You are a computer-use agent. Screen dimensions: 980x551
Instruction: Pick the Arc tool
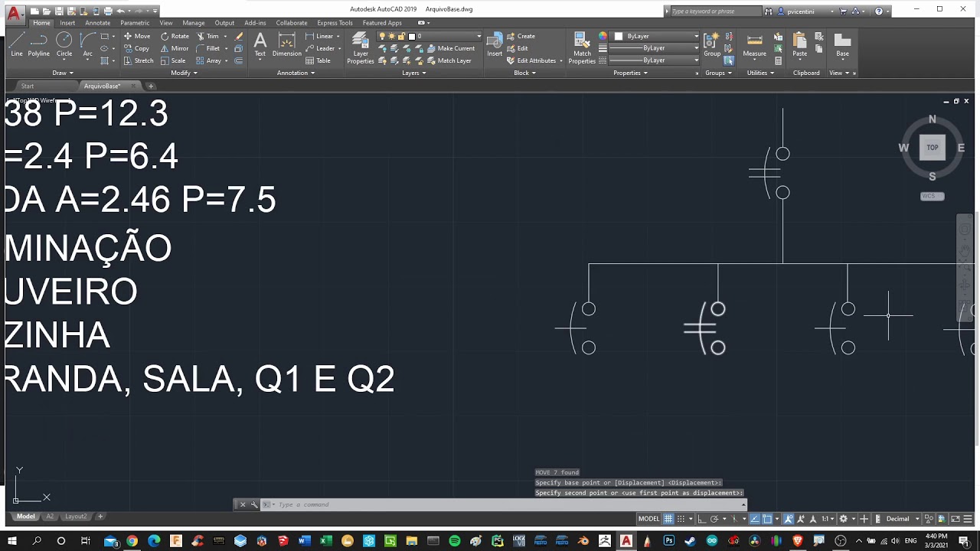point(87,44)
